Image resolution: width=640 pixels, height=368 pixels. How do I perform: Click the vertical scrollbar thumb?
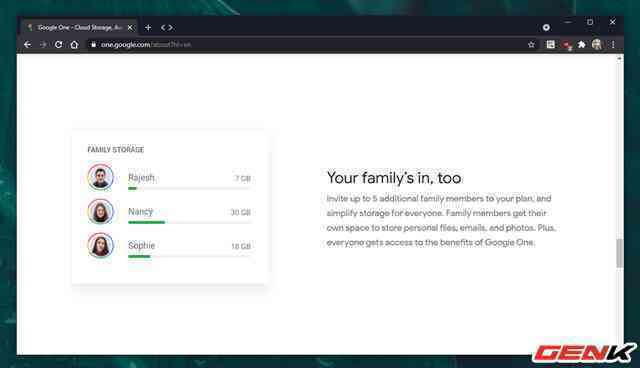tap(619, 253)
